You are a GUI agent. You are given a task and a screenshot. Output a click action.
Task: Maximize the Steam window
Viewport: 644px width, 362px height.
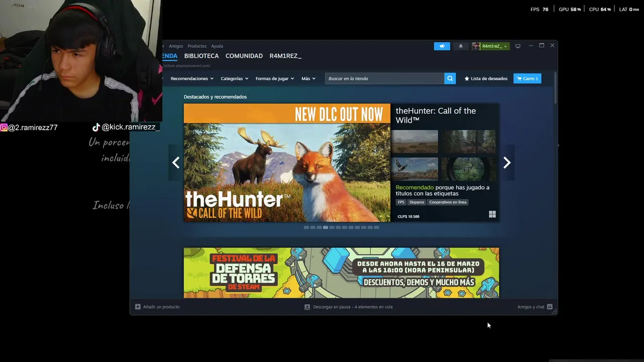tap(541, 46)
